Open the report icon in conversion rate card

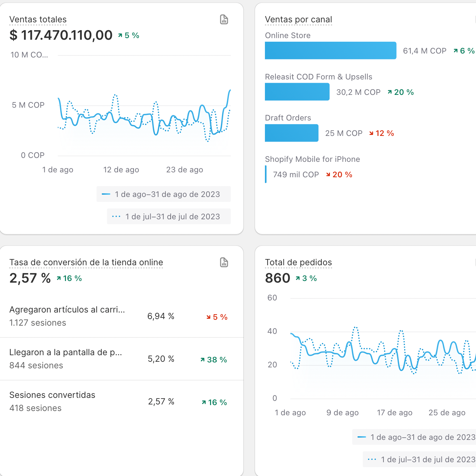(224, 263)
